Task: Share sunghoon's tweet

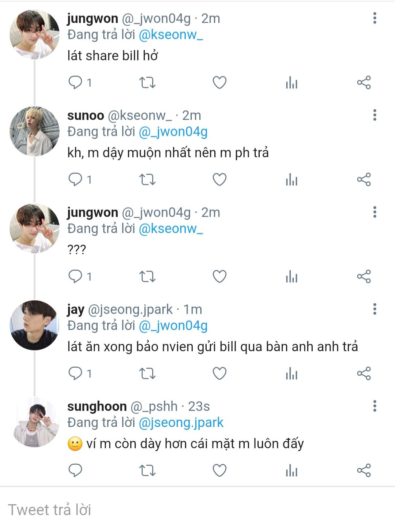Action: point(364,471)
